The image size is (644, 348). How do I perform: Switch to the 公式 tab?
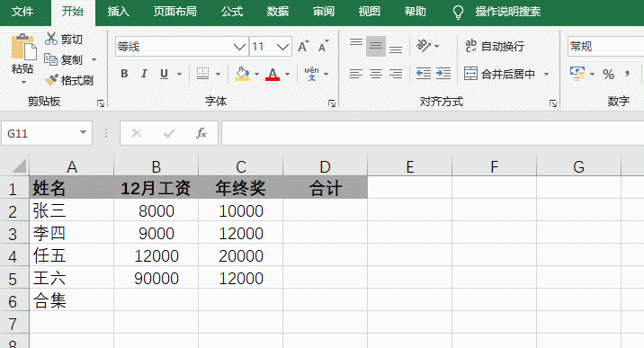[x=232, y=12]
